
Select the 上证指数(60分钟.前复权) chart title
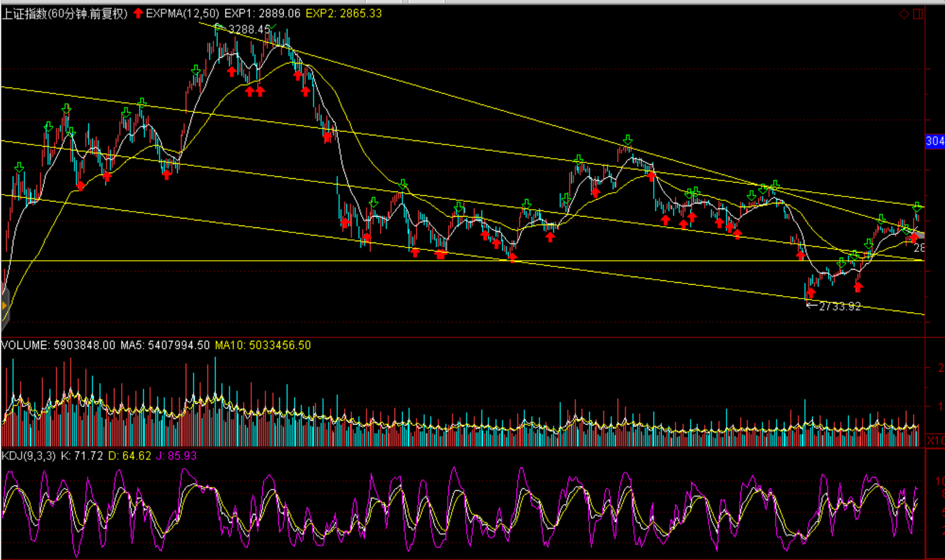tap(64, 13)
